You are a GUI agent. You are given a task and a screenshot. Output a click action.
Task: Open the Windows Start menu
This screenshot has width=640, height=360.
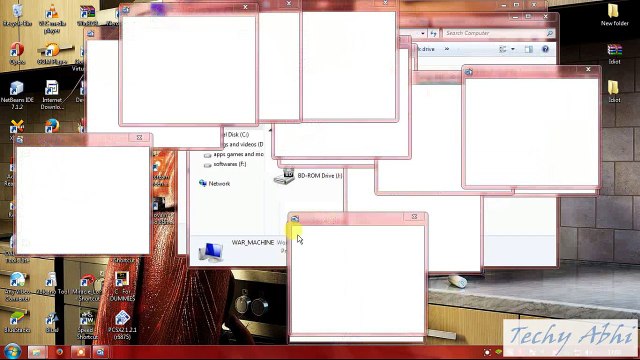pos(12,352)
